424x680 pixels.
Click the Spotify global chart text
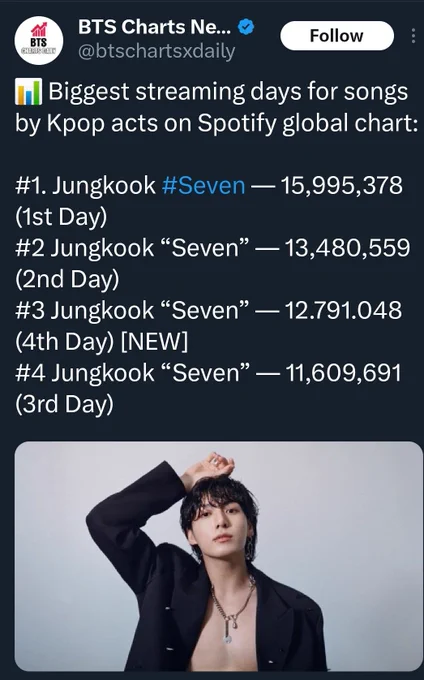point(308,124)
